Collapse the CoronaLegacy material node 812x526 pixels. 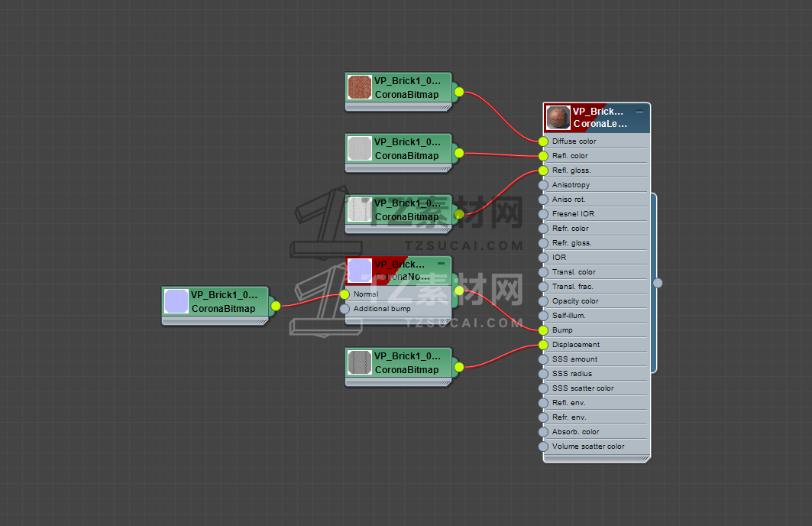click(640, 112)
